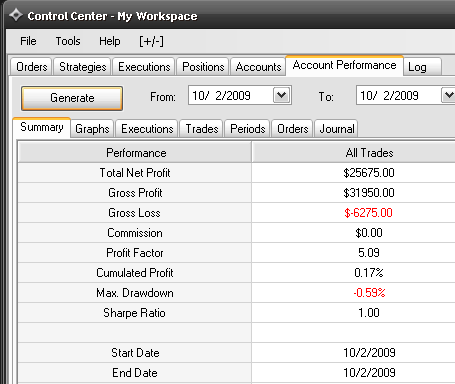455x384 pixels.
Task: Click the All Trades column header
Action: [354, 153]
